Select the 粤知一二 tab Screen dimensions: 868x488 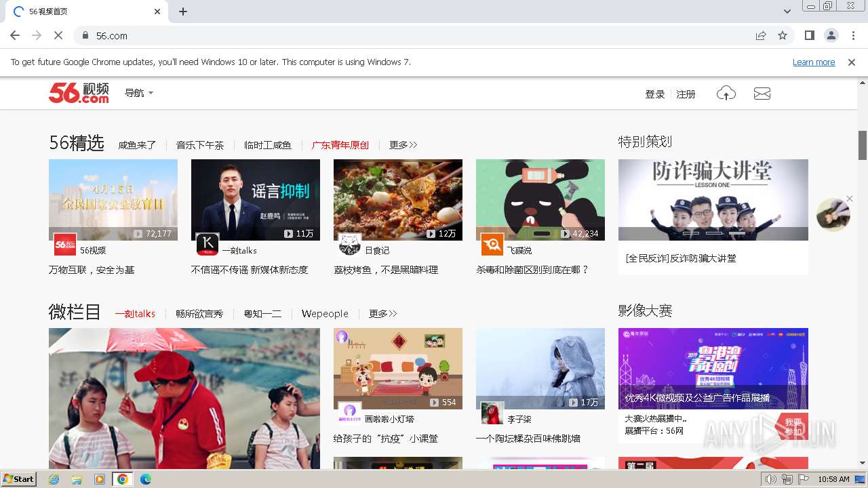pos(262,314)
